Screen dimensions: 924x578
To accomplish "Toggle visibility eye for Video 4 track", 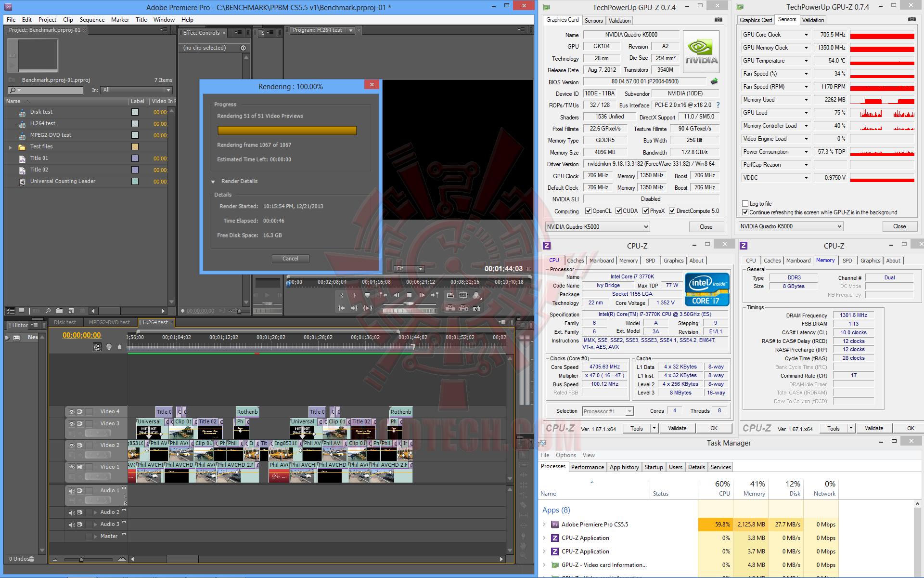I will pos(72,412).
